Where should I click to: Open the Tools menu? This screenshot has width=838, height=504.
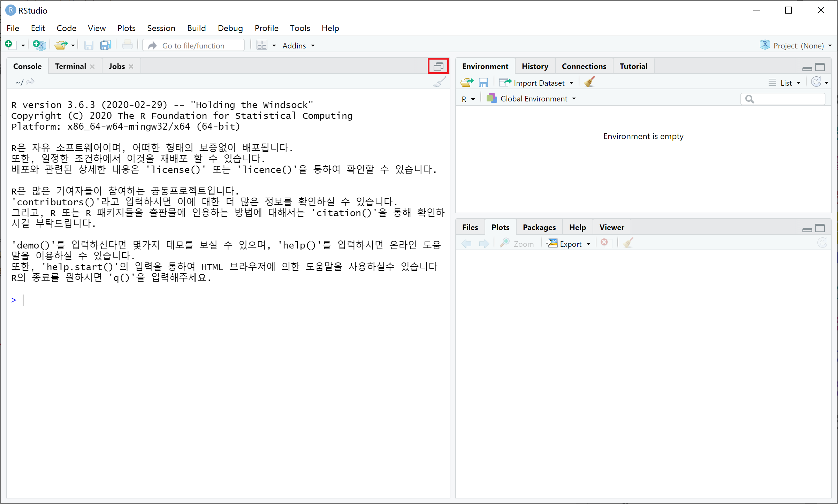tap(300, 28)
